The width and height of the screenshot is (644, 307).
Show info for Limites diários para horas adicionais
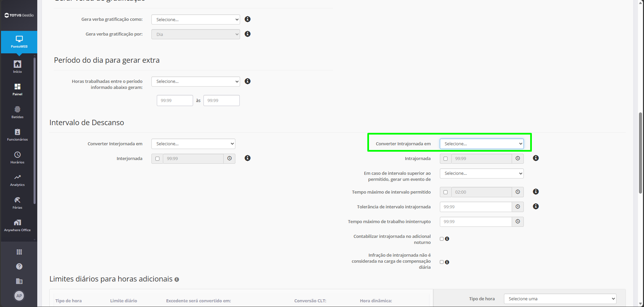click(x=177, y=279)
